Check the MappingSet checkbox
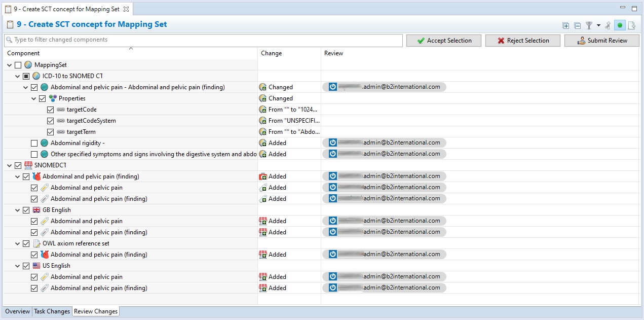Viewport: 644px width, 320px height. click(18, 65)
